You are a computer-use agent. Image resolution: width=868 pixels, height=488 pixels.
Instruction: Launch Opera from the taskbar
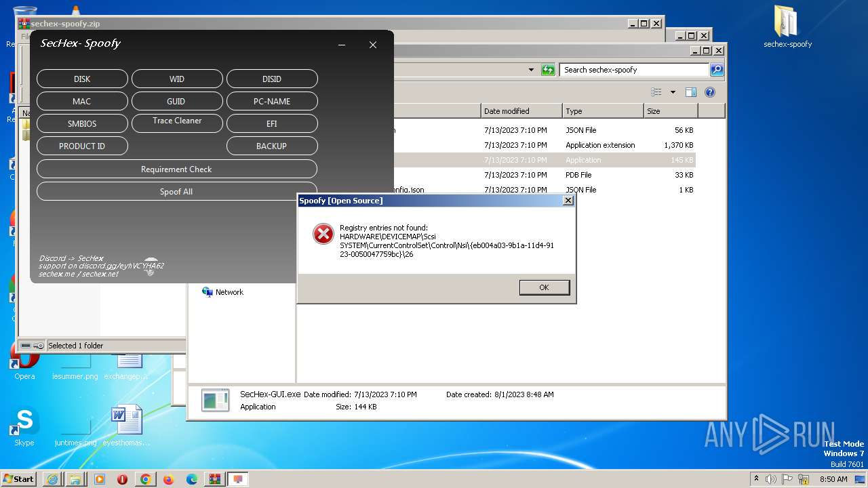(x=122, y=479)
